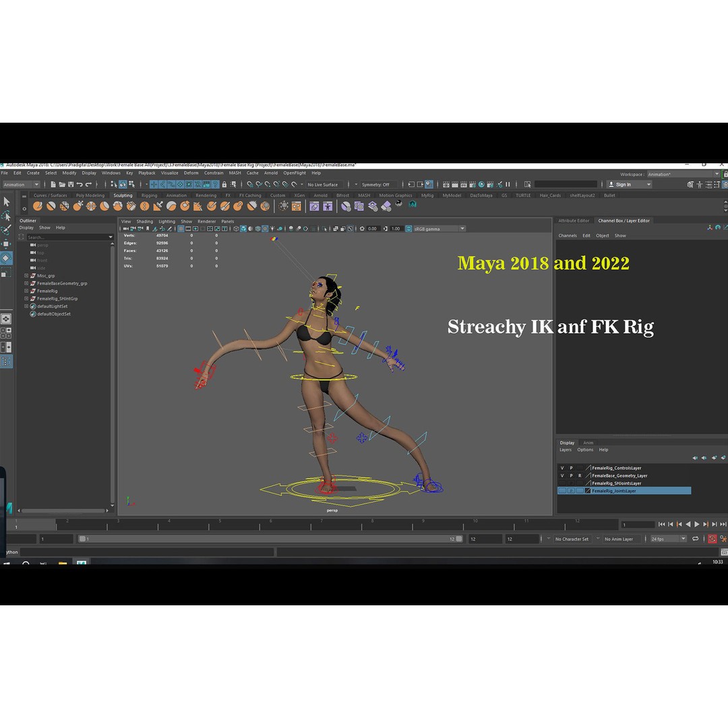Click the Undo arrow icon
The image size is (728, 728).
(x=80, y=184)
